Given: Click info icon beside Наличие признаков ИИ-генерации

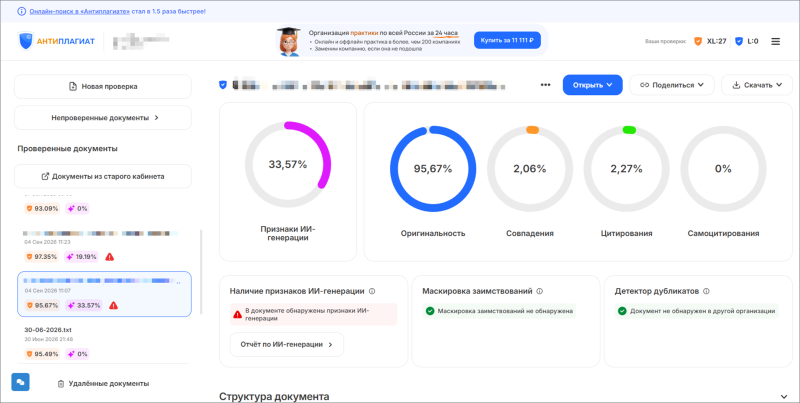Looking at the screenshot, I should click(x=372, y=291).
